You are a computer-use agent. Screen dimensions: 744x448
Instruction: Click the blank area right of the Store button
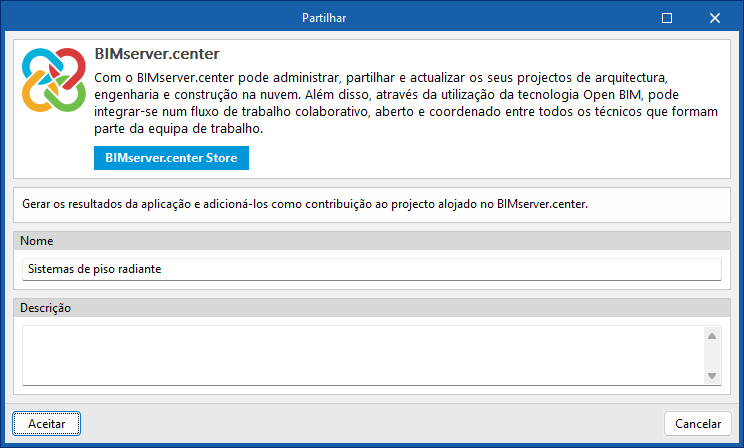(480, 158)
